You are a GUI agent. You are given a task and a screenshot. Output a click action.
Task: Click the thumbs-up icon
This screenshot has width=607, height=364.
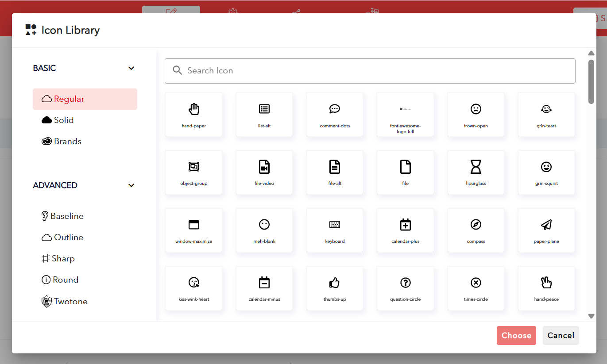click(x=335, y=288)
